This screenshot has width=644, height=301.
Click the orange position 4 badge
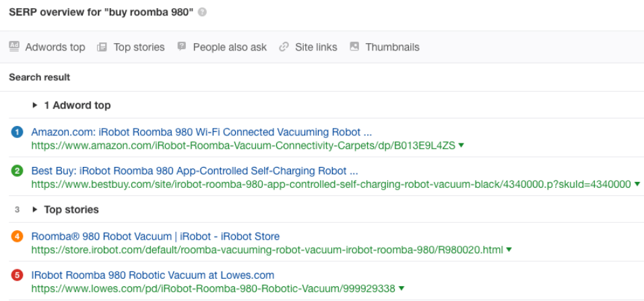point(17,236)
